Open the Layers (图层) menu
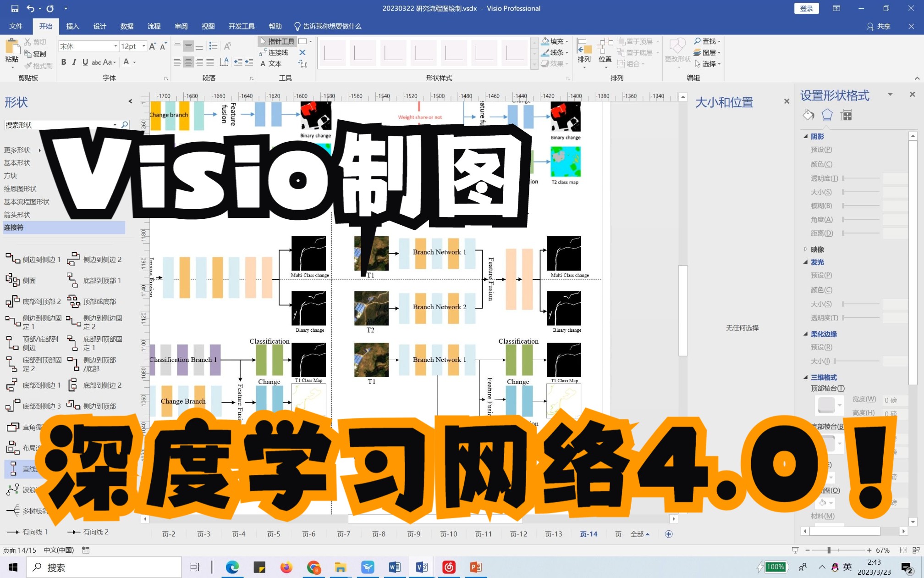 (707, 52)
